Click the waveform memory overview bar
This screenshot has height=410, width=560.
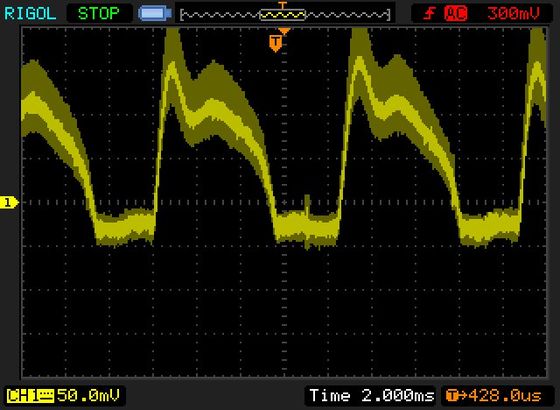point(285,15)
